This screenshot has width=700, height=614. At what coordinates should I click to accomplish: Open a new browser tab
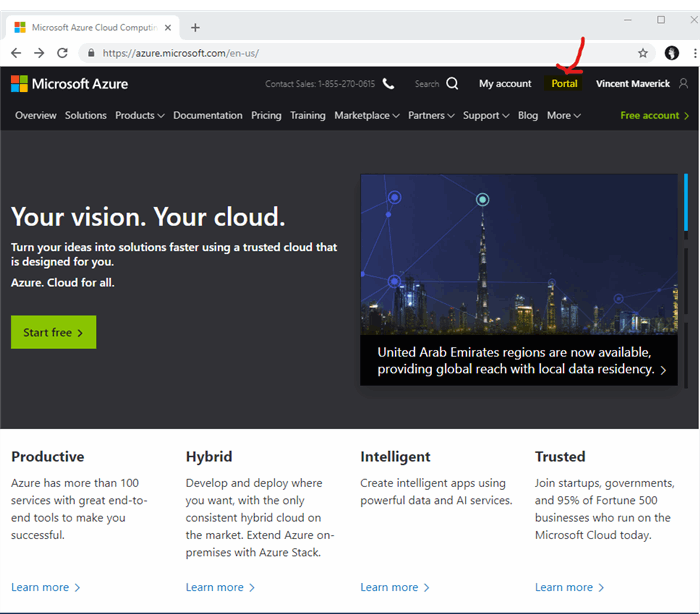coord(195,28)
